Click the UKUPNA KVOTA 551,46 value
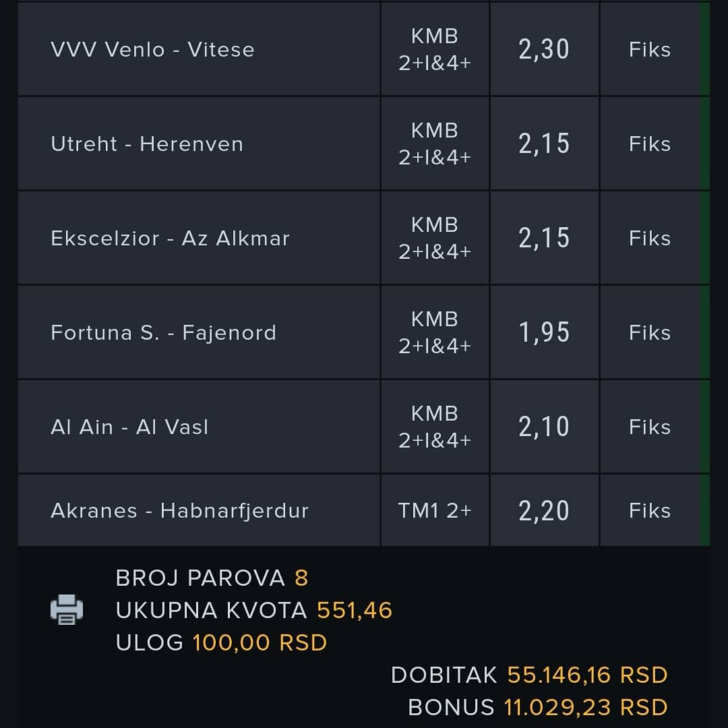The height and width of the screenshot is (728, 728). pos(355,610)
